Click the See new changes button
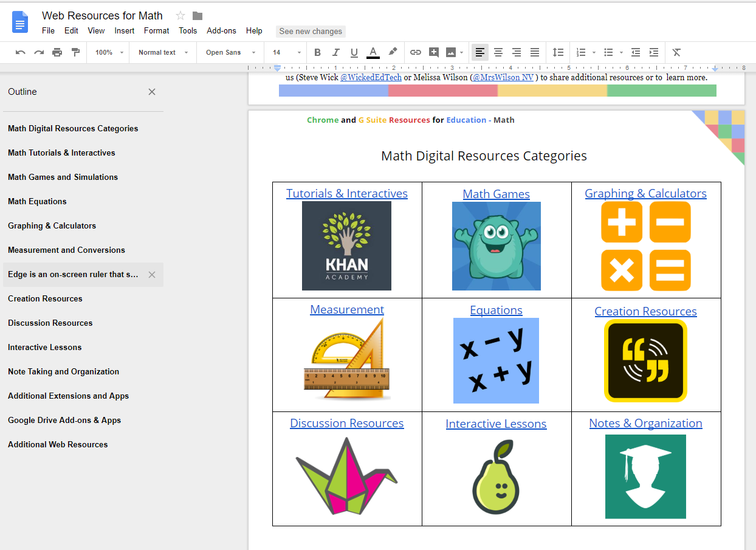Viewport: 756px width, 550px height. click(x=311, y=31)
